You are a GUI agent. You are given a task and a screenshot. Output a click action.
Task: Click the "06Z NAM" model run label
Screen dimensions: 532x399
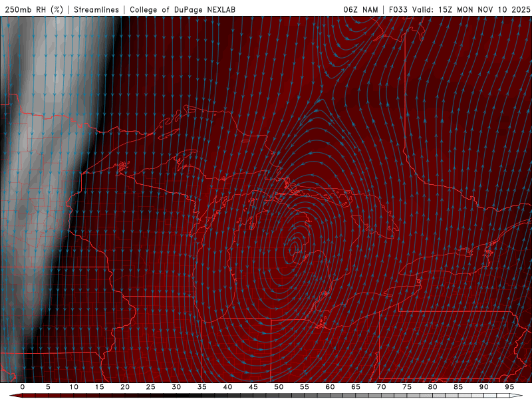(x=360, y=9)
